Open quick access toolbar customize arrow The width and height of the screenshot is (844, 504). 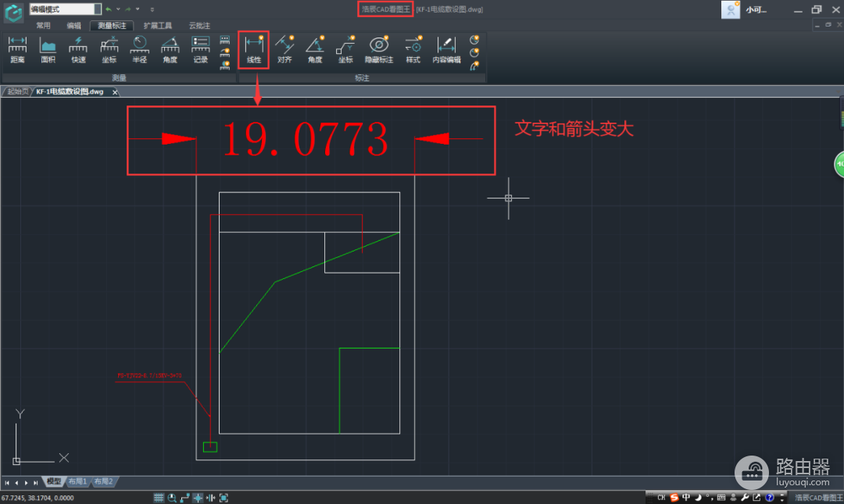[152, 9]
